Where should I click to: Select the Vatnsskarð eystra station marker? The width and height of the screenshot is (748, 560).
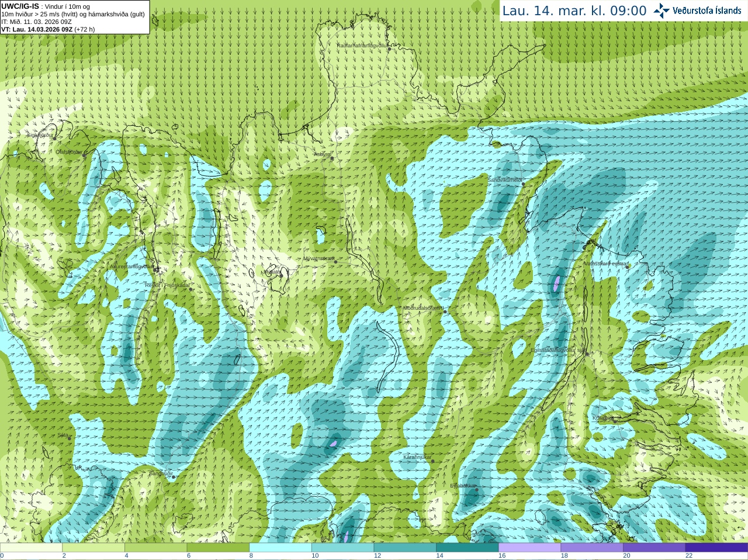[x=628, y=266]
